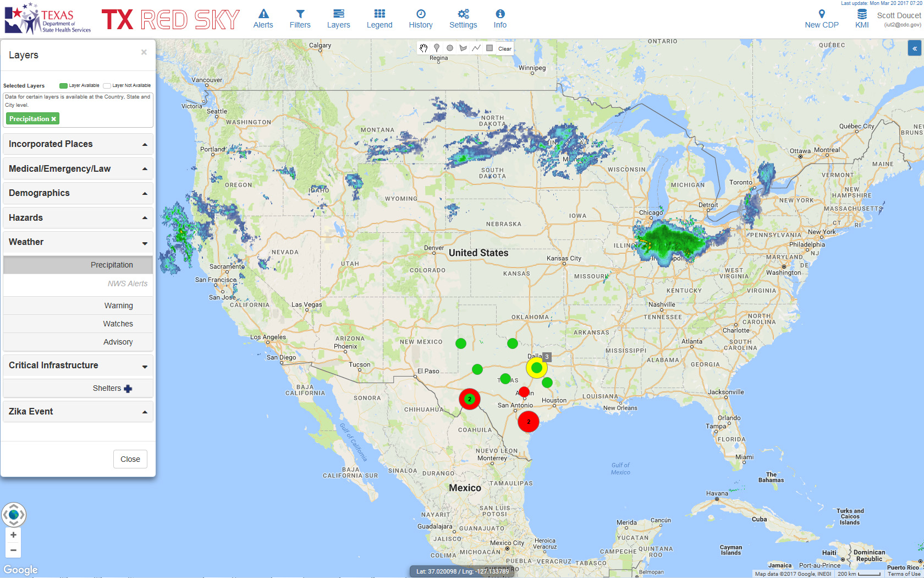The width and height of the screenshot is (924, 578).
Task: Click the Close button in Layers panel
Action: click(130, 459)
